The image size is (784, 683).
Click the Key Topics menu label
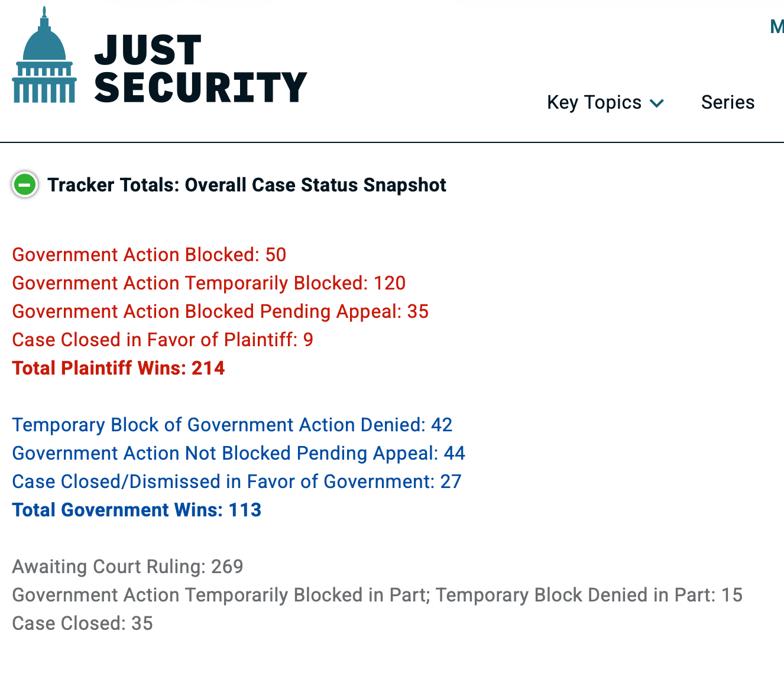click(594, 103)
